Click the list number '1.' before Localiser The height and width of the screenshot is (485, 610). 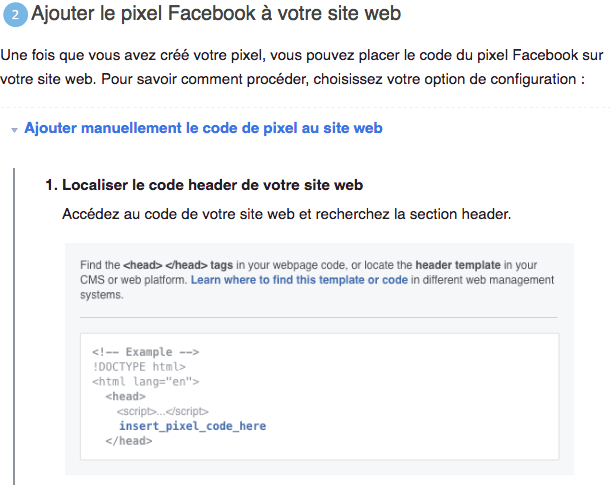51,185
